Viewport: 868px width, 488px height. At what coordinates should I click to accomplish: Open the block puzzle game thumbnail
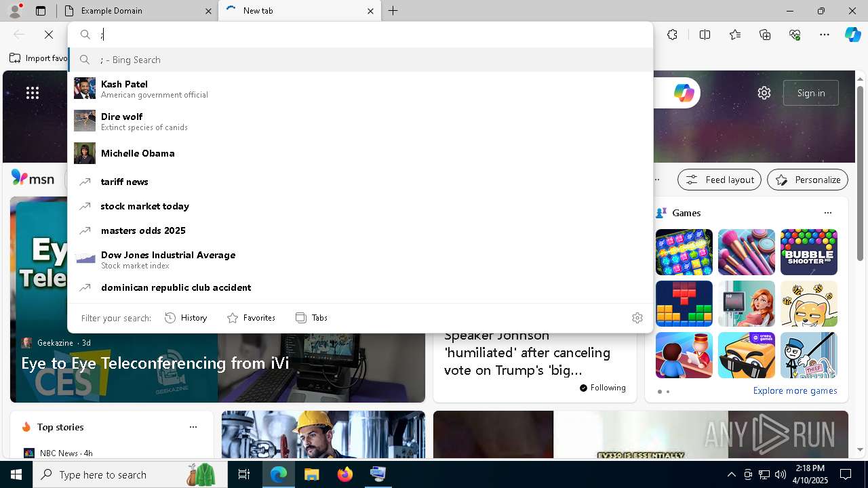pyautogui.click(x=684, y=304)
